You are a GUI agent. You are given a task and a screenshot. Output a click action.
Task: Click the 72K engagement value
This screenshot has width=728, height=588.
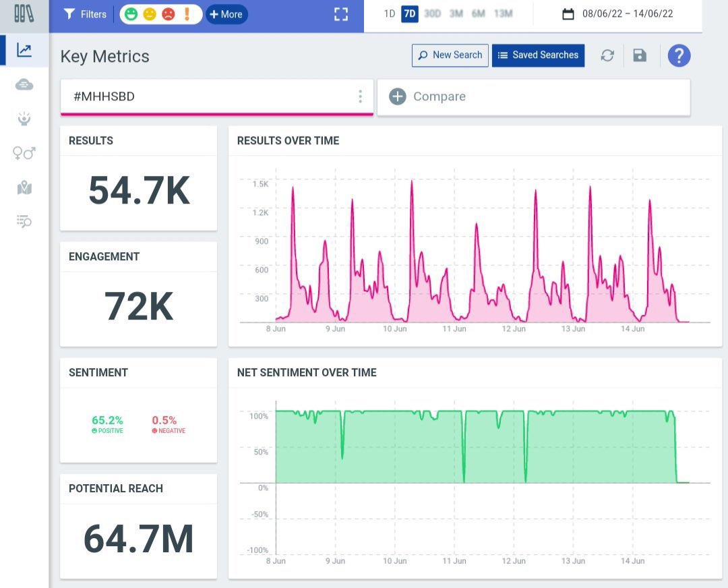(x=139, y=306)
